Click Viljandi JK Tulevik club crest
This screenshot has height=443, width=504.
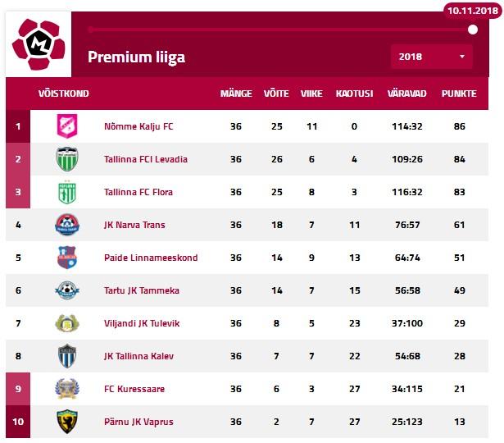66,323
